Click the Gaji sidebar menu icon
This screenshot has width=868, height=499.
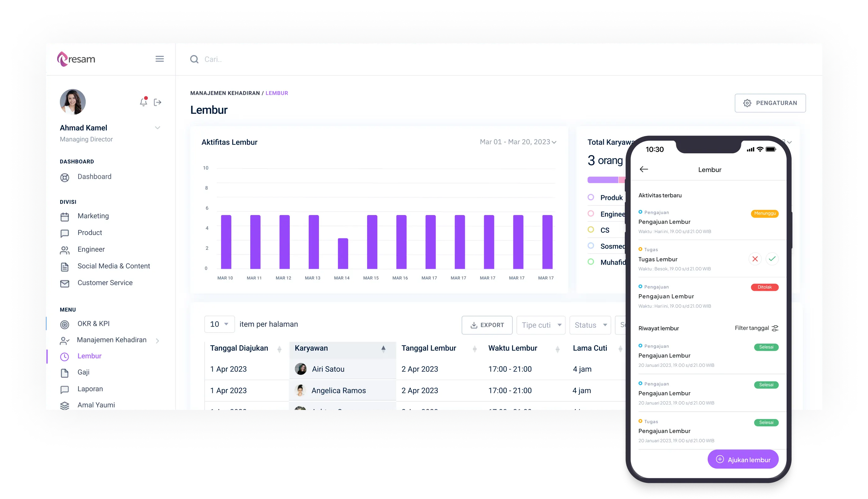(x=64, y=372)
